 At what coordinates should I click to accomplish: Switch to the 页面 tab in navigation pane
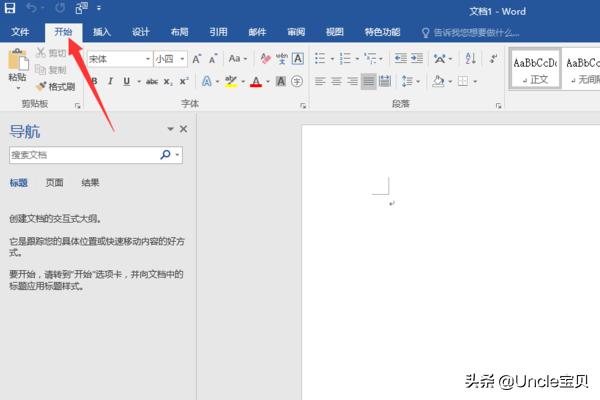coord(54,183)
